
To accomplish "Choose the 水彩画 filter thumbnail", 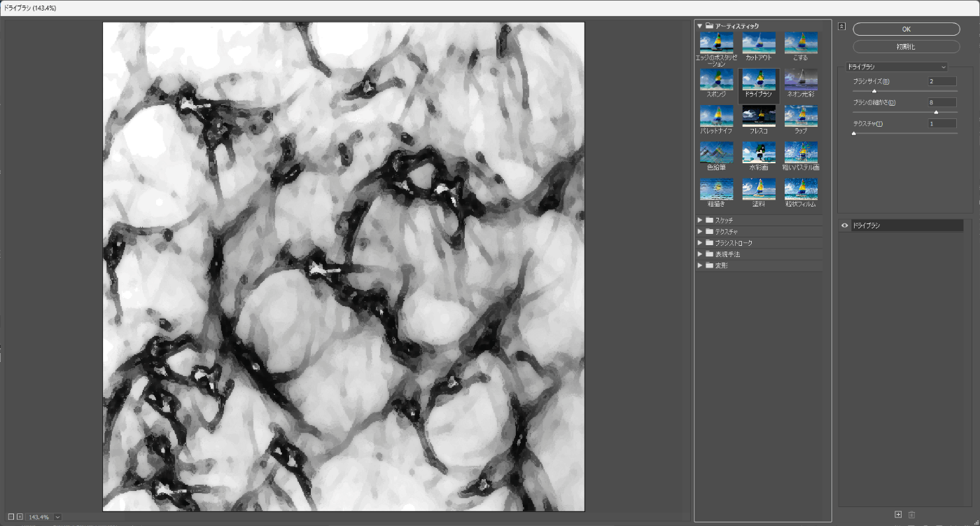I will [x=759, y=153].
